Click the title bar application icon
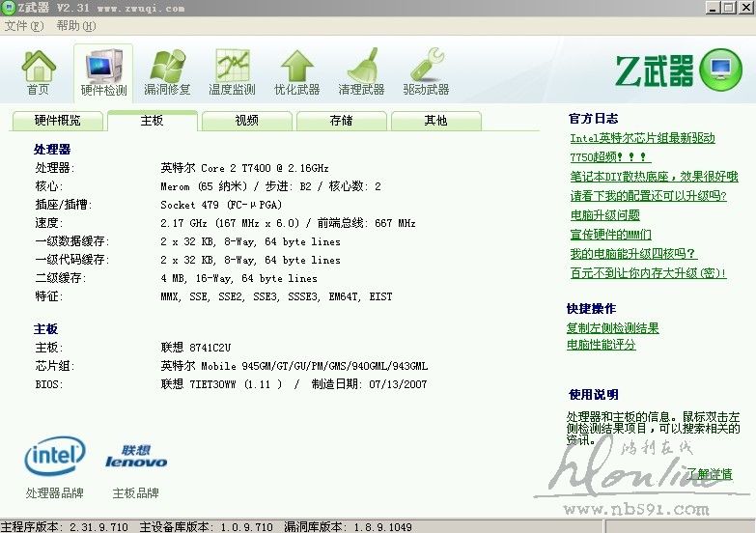This screenshot has height=533, width=756. (8, 7)
